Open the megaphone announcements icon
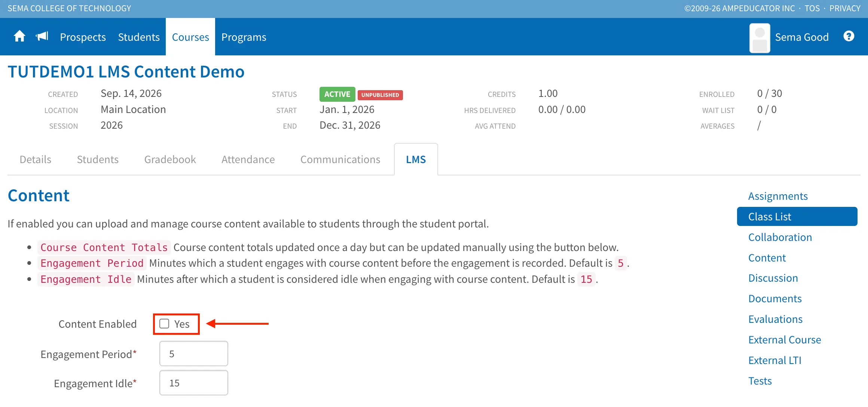Screen dimensions: 868x407 [x=42, y=37]
